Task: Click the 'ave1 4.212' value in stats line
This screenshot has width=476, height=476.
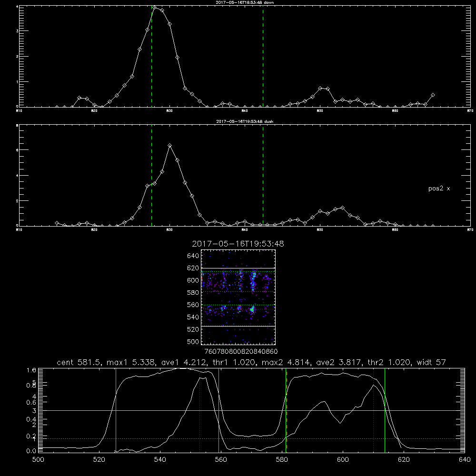Action: (x=184, y=362)
